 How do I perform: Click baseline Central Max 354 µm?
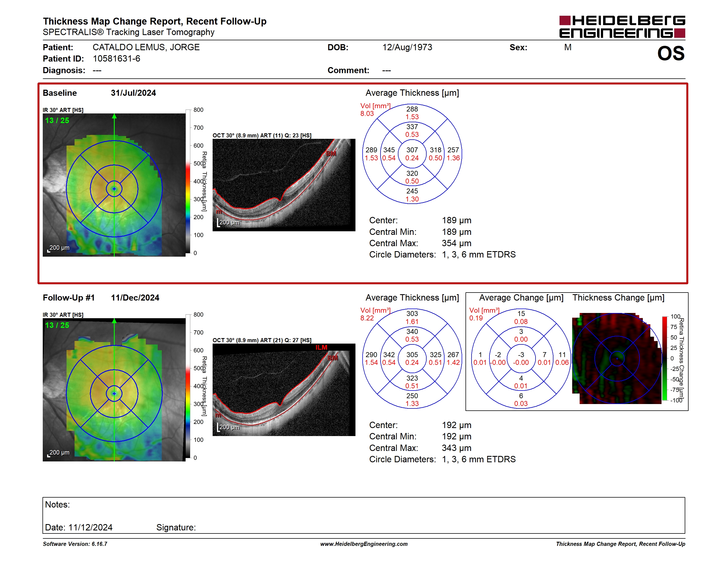(x=457, y=243)
